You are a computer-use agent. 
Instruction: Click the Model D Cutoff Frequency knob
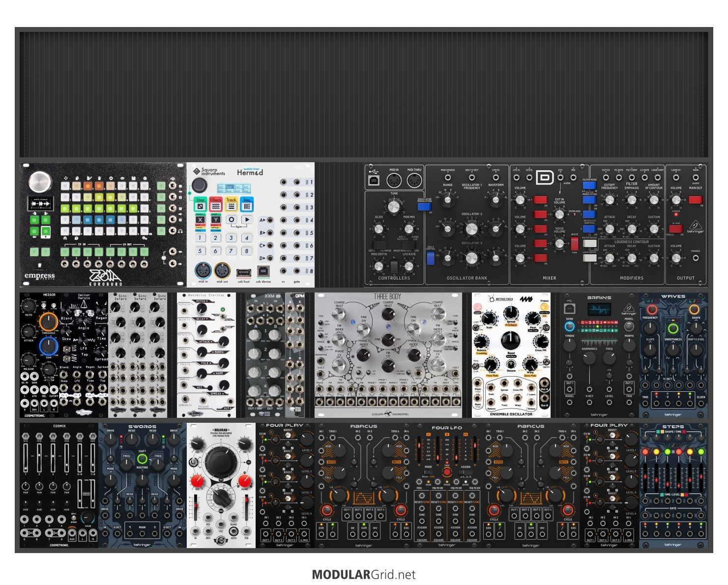pos(610,200)
